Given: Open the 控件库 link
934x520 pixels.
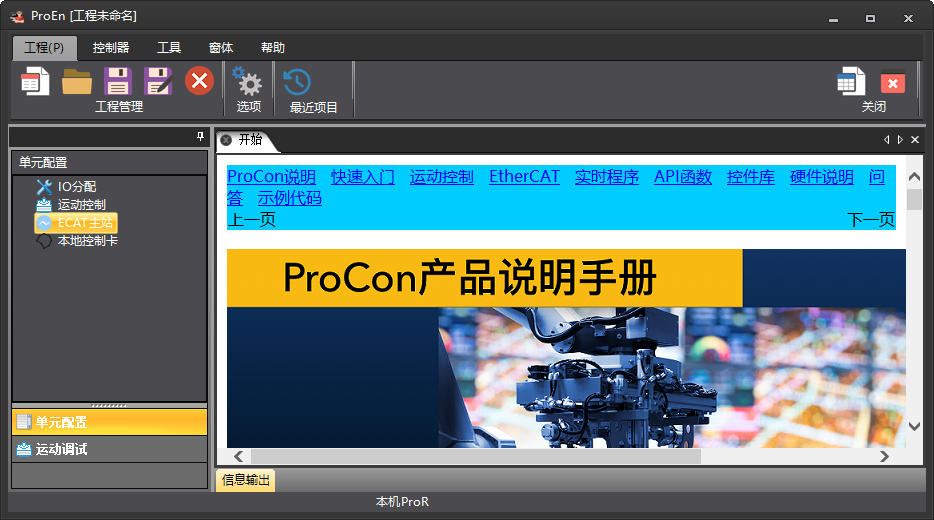Looking at the screenshot, I should [x=751, y=177].
